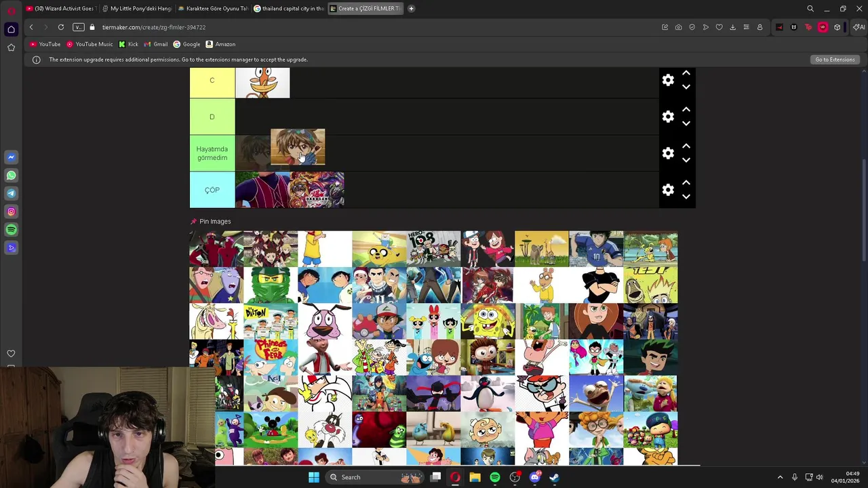
Task: Select the Create a ÇİZGİ FİLMLER tab
Action: click(x=366, y=8)
